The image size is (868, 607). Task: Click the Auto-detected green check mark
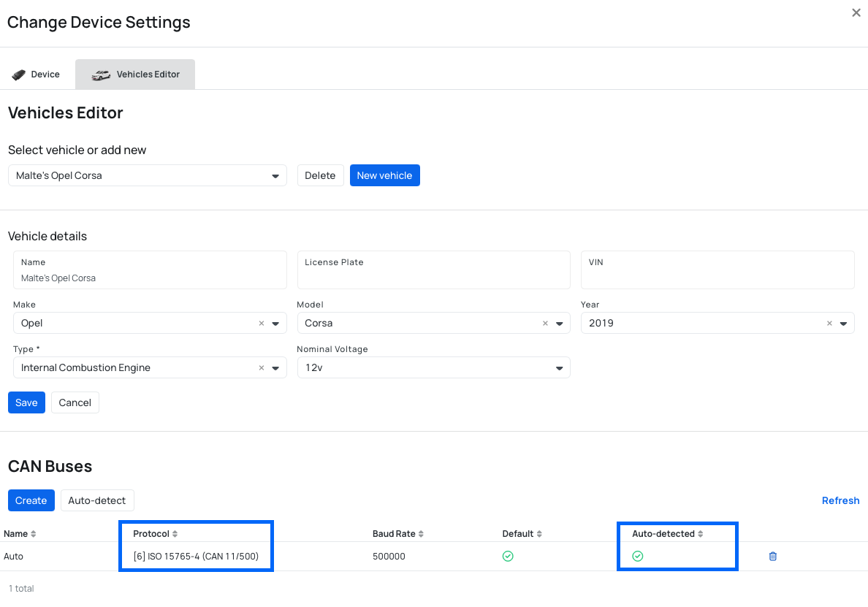pos(637,557)
